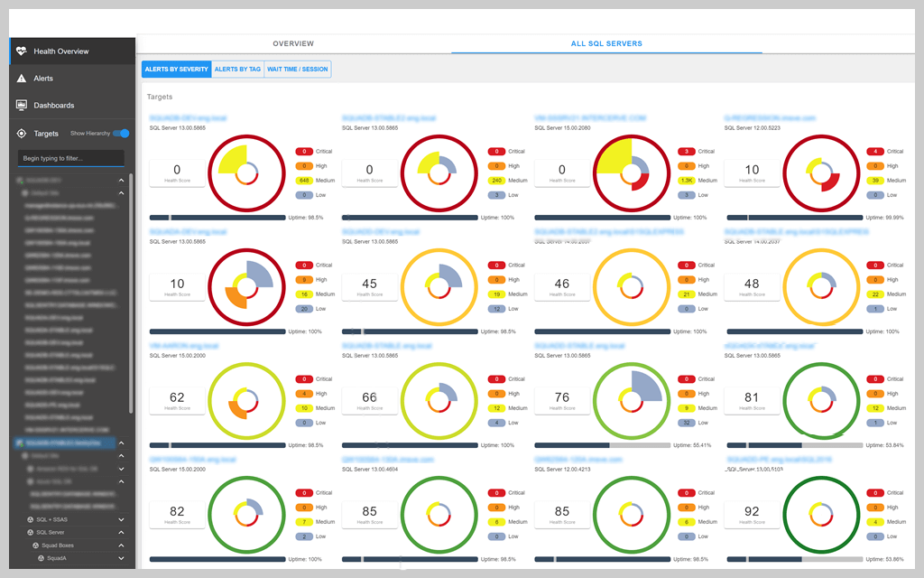
Task: Click the ALERTS BY SEVERITY button
Action: click(x=176, y=69)
